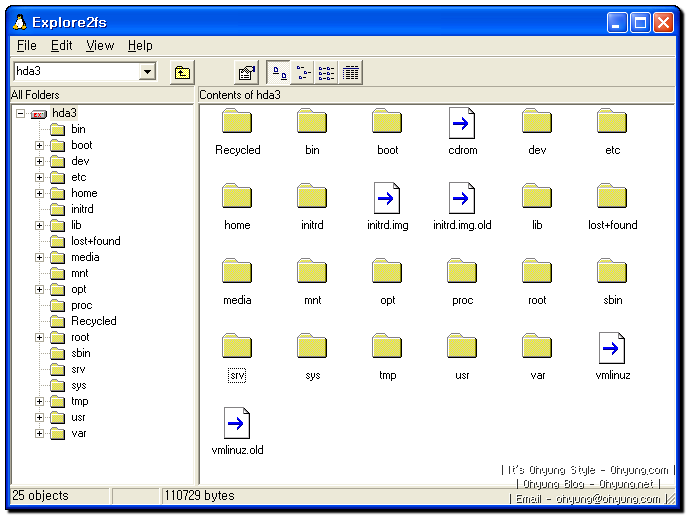Select the sys folder icon in contents
Screen dimensions: 687x516
click(312, 346)
